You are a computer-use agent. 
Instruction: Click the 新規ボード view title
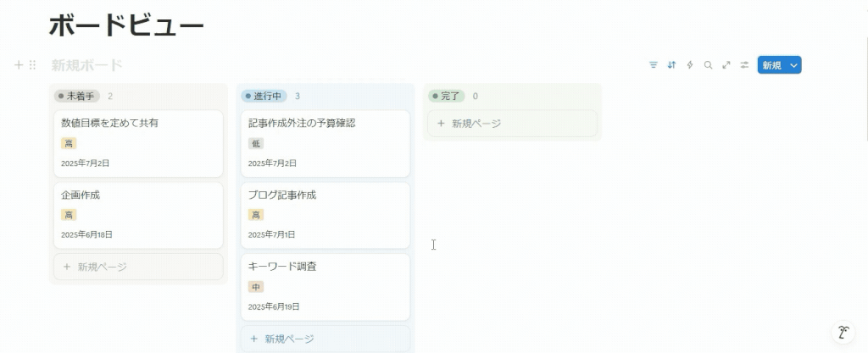pyautogui.click(x=87, y=65)
